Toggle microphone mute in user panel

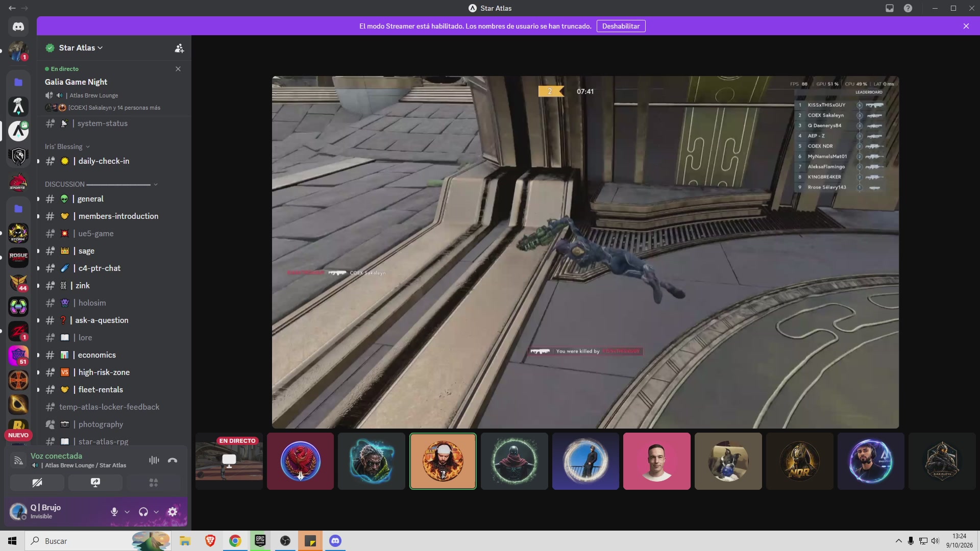tap(114, 512)
